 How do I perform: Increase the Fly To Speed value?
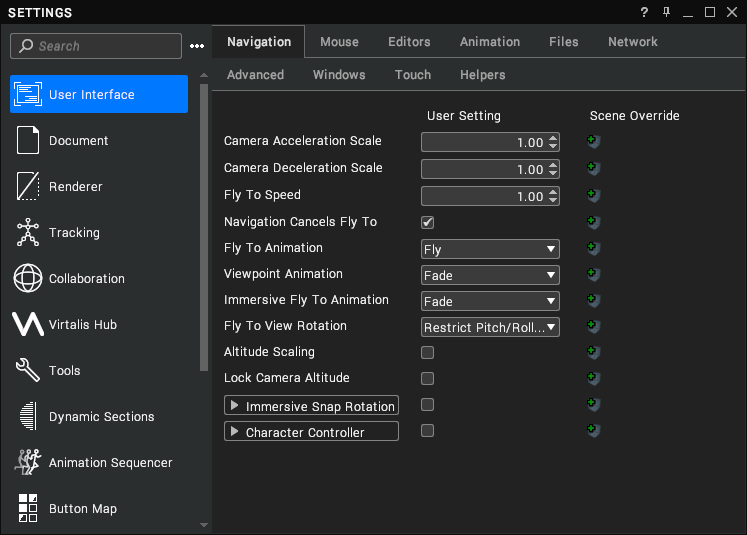553,192
